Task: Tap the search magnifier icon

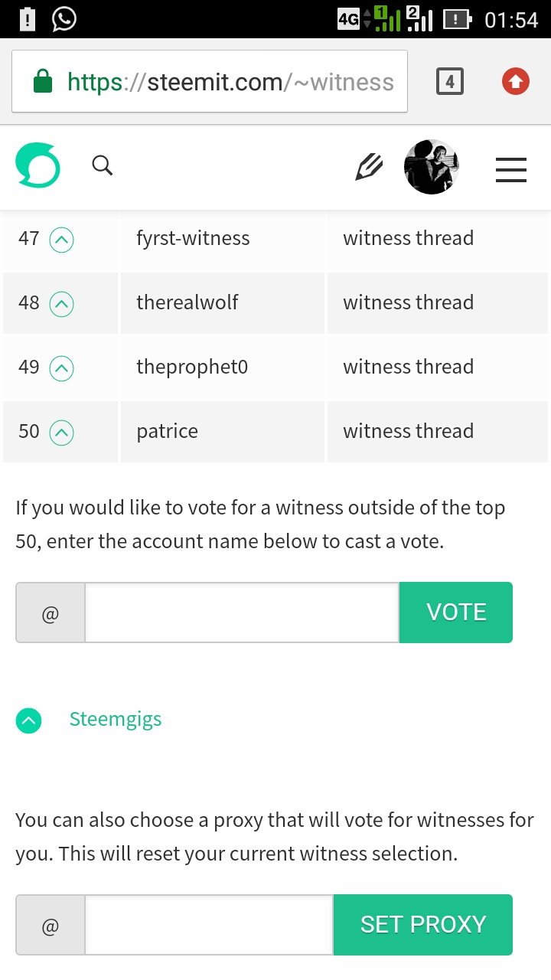Action: click(x=103, y=165)
